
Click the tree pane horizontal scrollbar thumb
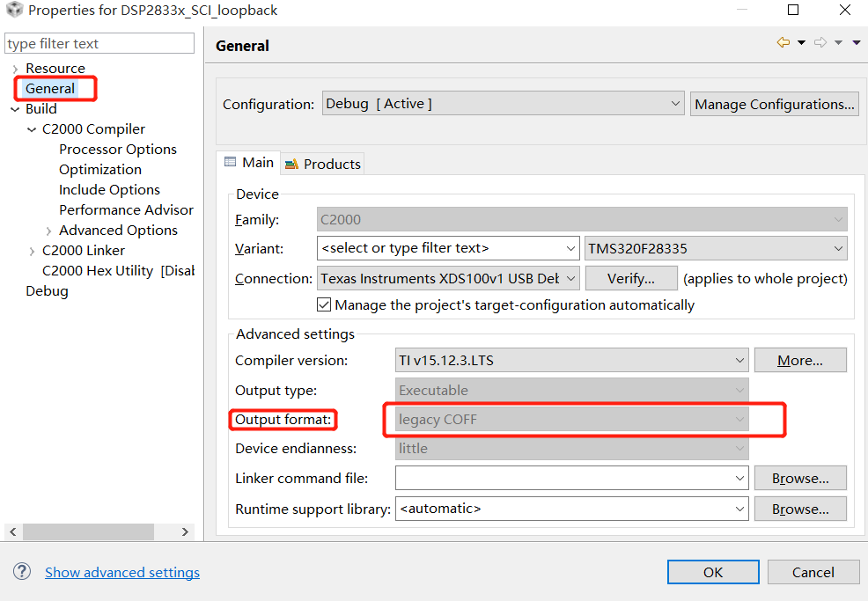click(x=89, y=531)
